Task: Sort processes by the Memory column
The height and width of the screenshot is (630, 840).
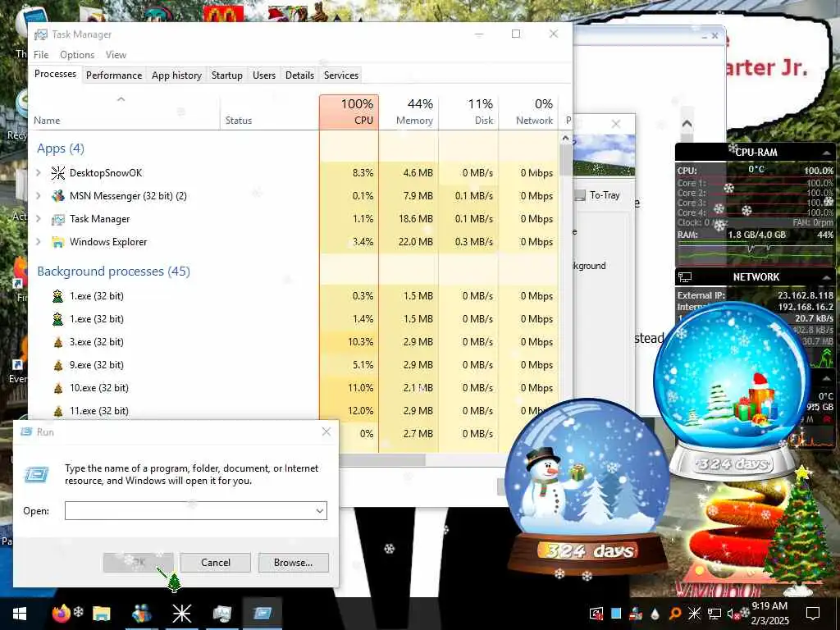Action: 409,112
